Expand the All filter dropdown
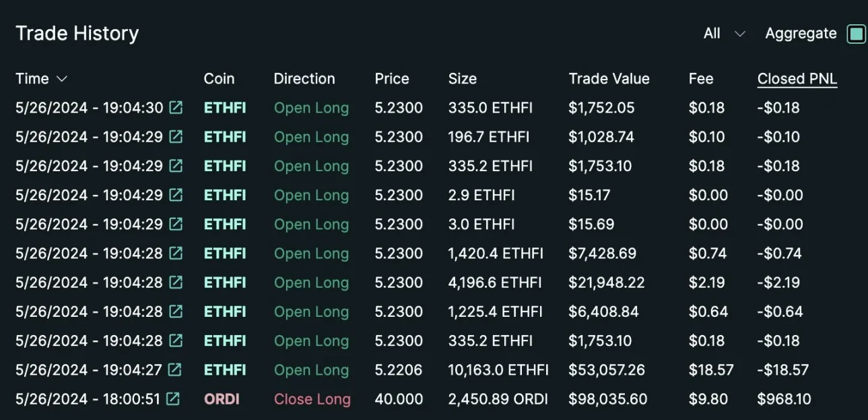The width and height of the screenshot is (868, 420). tap(724, 34)
